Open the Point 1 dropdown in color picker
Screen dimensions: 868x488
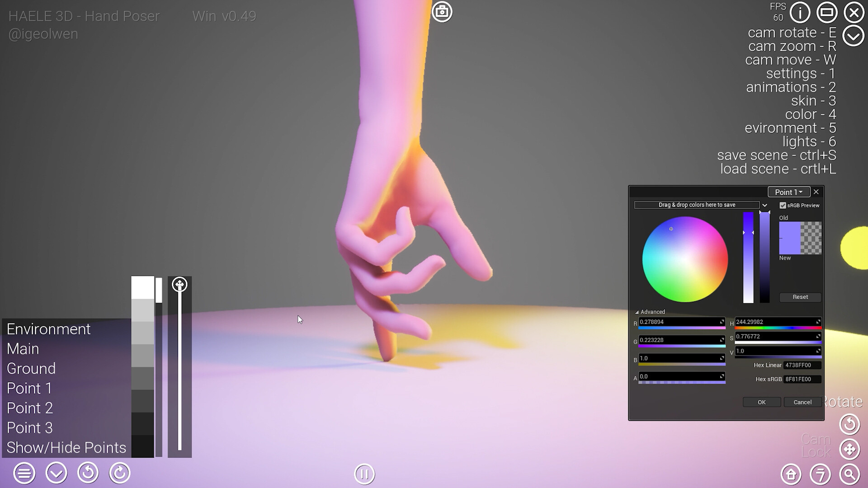pyautogui.click(x=788, y=192)
